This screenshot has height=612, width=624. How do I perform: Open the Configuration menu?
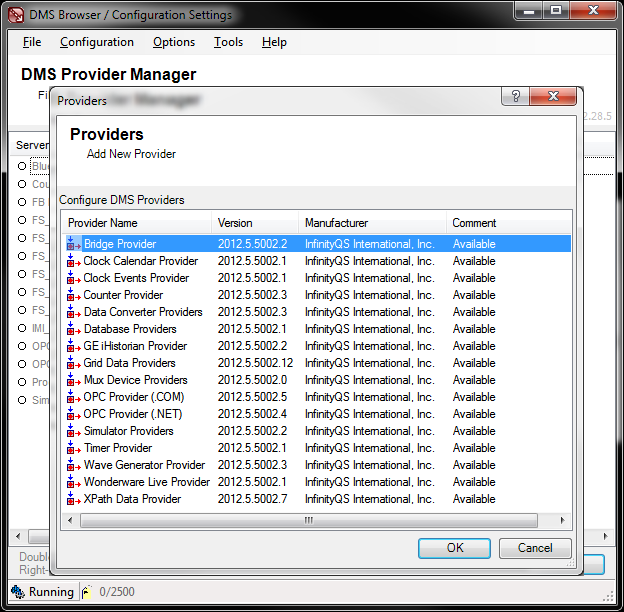pyautogui.click(x=97, y=42)
